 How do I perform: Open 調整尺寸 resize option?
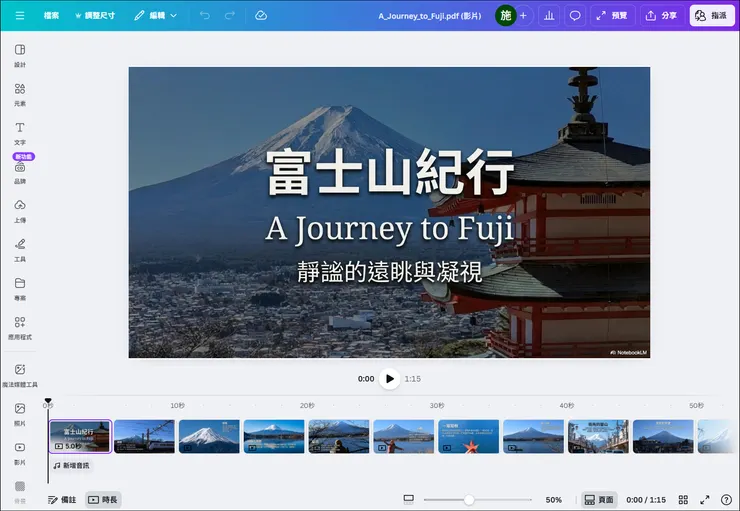[x=95, y=16]
